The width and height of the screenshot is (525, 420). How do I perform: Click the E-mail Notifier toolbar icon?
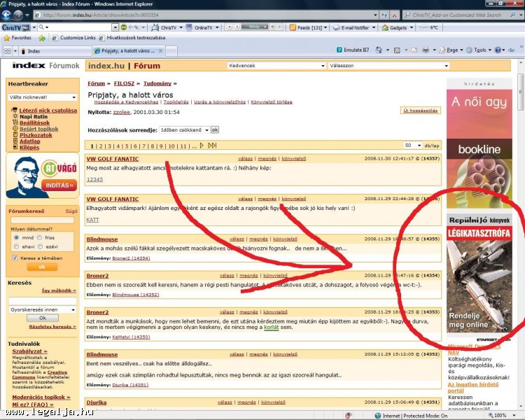coord(355,27)
